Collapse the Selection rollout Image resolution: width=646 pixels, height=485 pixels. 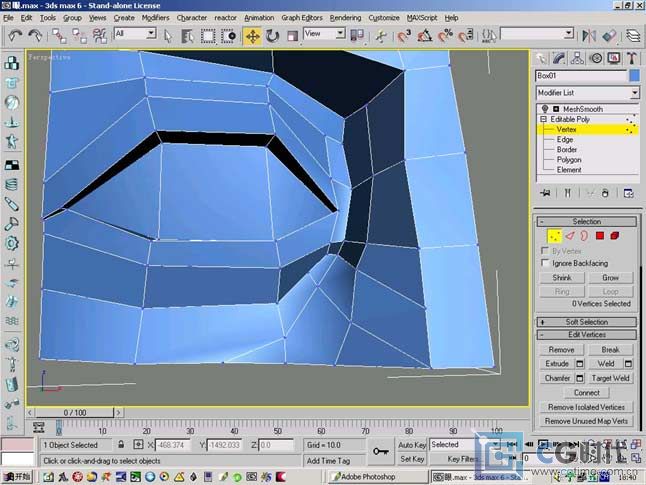pyautogui.click(x=587, y=221)
